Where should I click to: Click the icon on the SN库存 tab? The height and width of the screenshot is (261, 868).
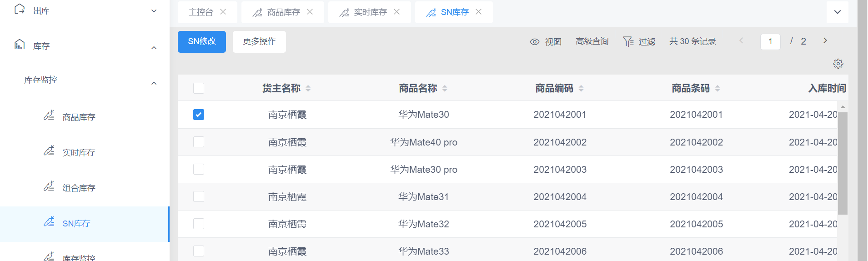431,13
